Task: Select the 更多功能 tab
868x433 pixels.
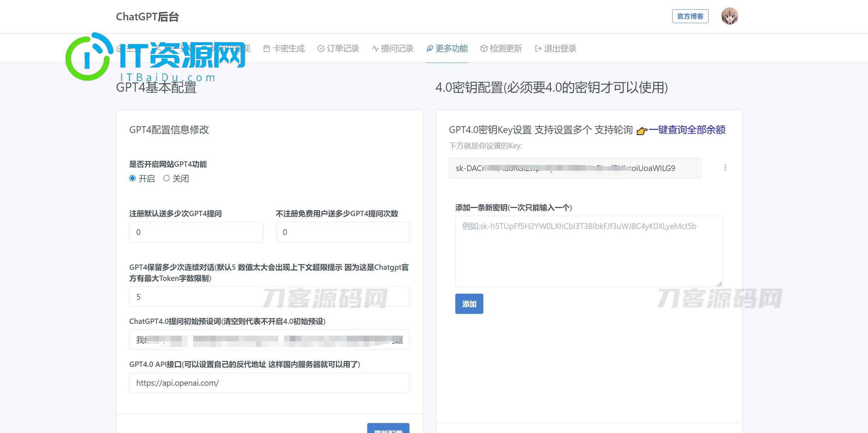Action: 447,48
